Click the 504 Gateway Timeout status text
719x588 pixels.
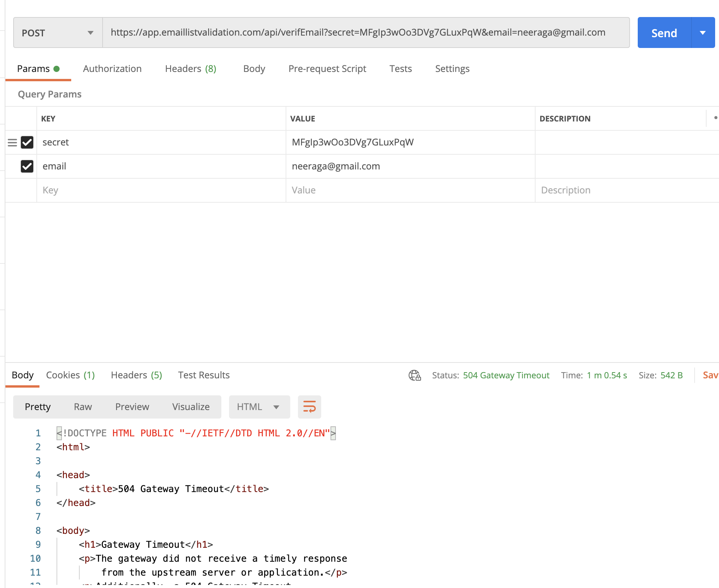coord(506,375)
